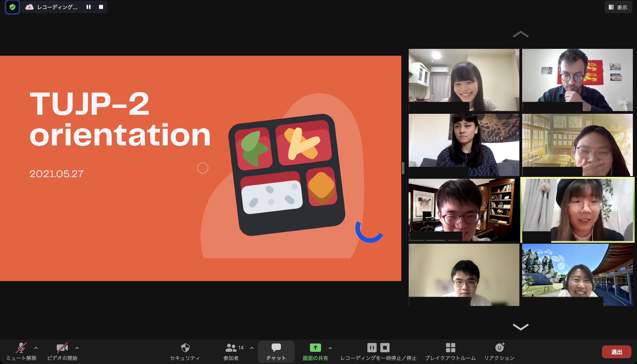Expand share screen options arrow
This screenshot has width=637, height=364.
point(330,348)
